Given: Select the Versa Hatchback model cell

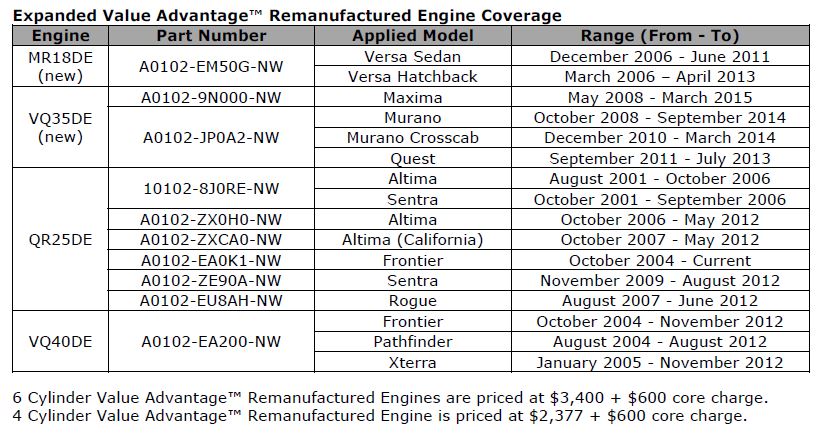Looking at the screenshot, I should [x=410, y=77].
